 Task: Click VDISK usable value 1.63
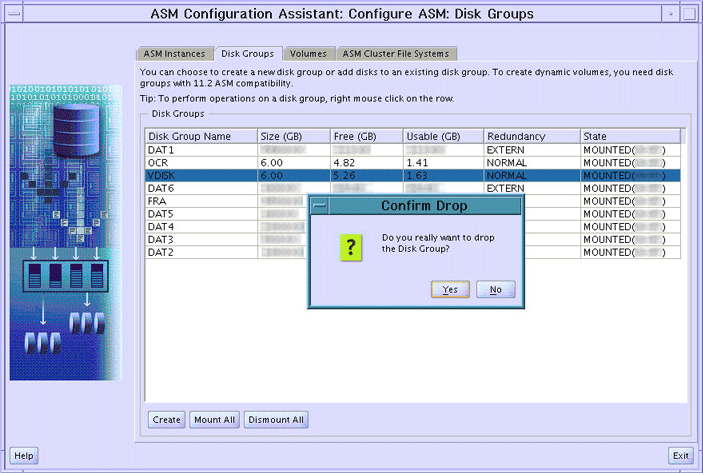(x=417, y=176)
